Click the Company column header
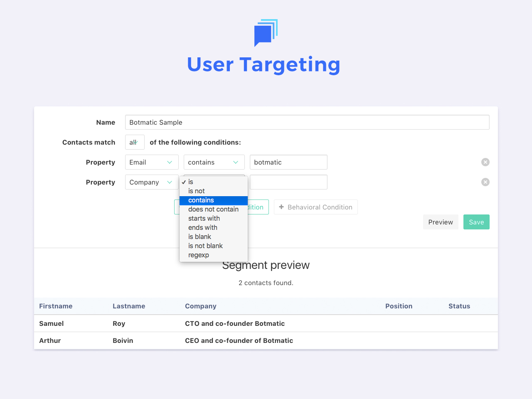Screen dimensions: 532x399 coord(201,306)
